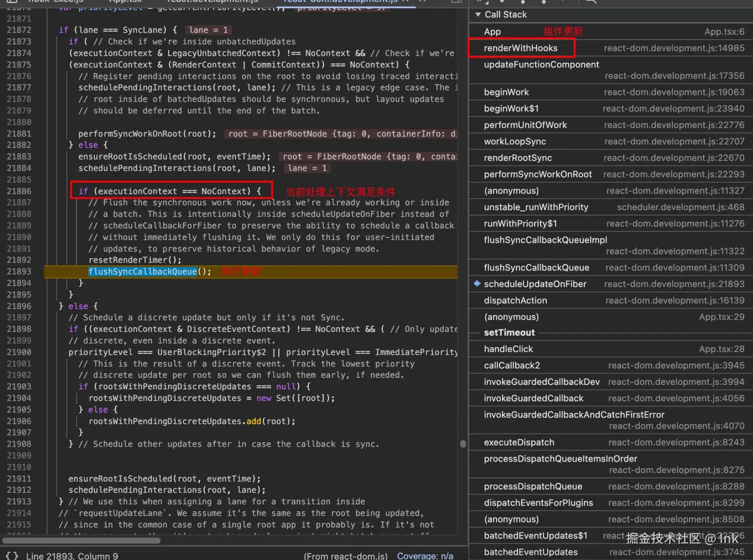Select the invokeGuardedCallbackDev call stack frame
This screenshot has height=560, width=753.
click(x=610, y=382)
